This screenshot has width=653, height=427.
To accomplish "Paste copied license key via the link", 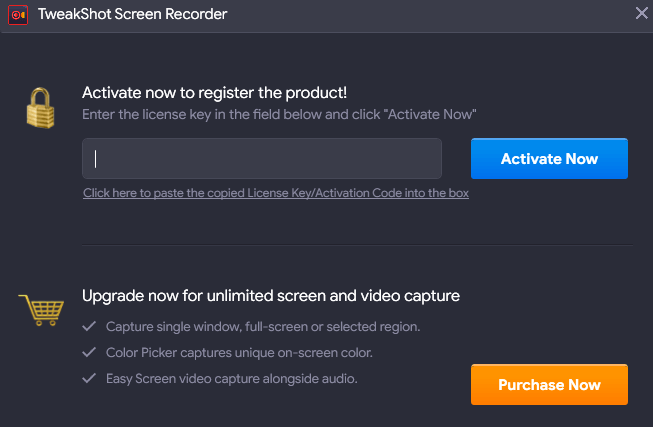I will (x=276, y=193).
